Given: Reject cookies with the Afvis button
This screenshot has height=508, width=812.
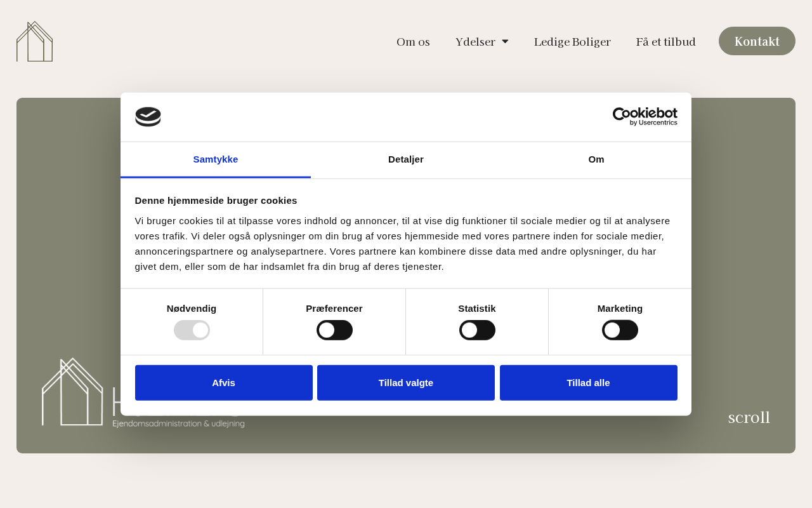Looking at the screenshot, I should [x=223, y=383].
